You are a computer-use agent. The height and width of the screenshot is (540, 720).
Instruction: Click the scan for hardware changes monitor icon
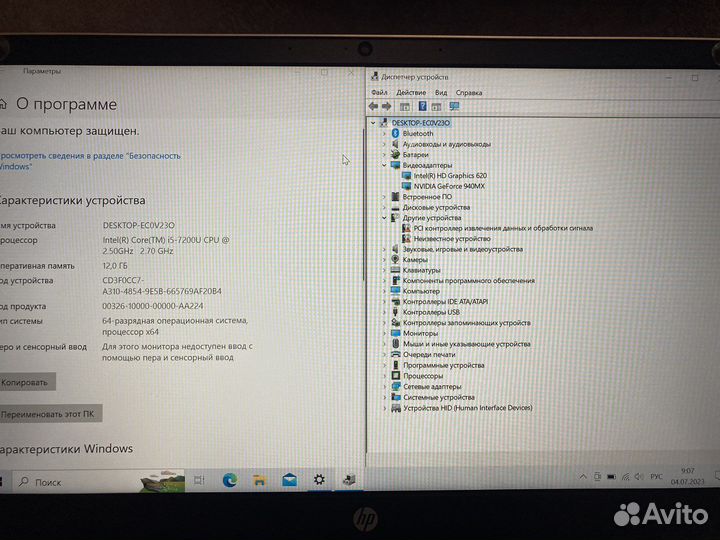pos(454,107)
